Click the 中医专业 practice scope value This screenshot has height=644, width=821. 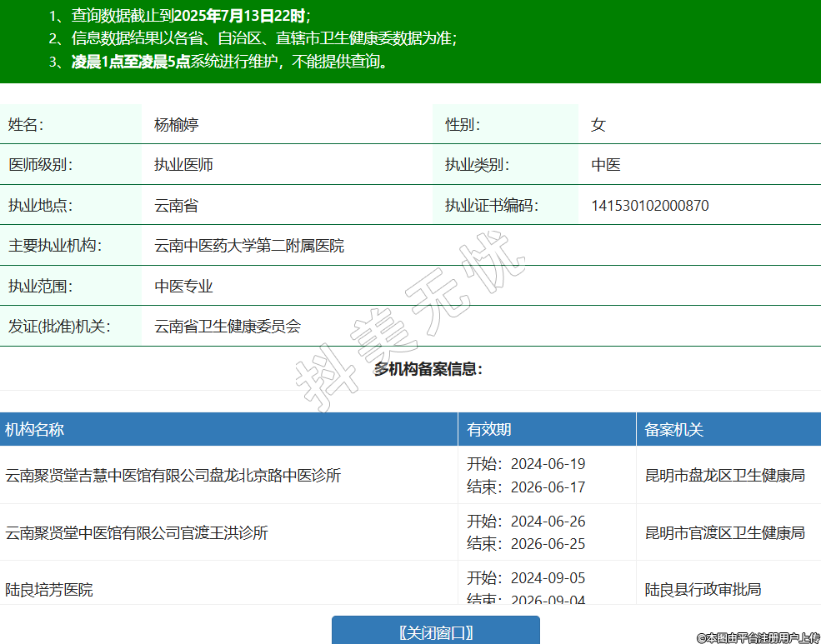coord(184,287)
